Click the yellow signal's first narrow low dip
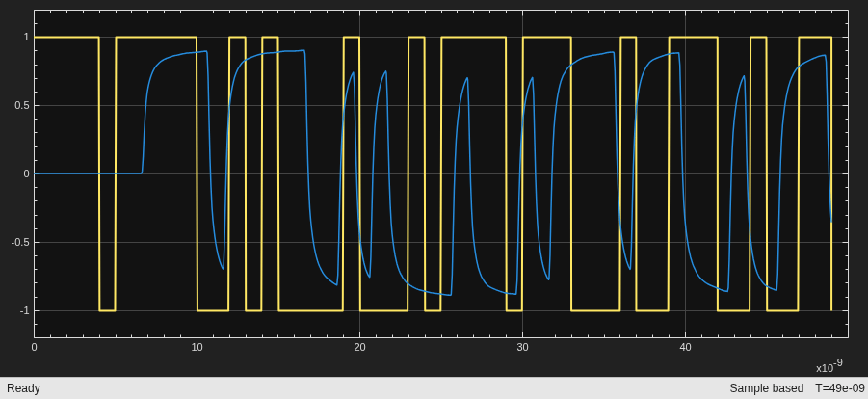Viewport: 868px width, 399px height. tap(107, 311)
